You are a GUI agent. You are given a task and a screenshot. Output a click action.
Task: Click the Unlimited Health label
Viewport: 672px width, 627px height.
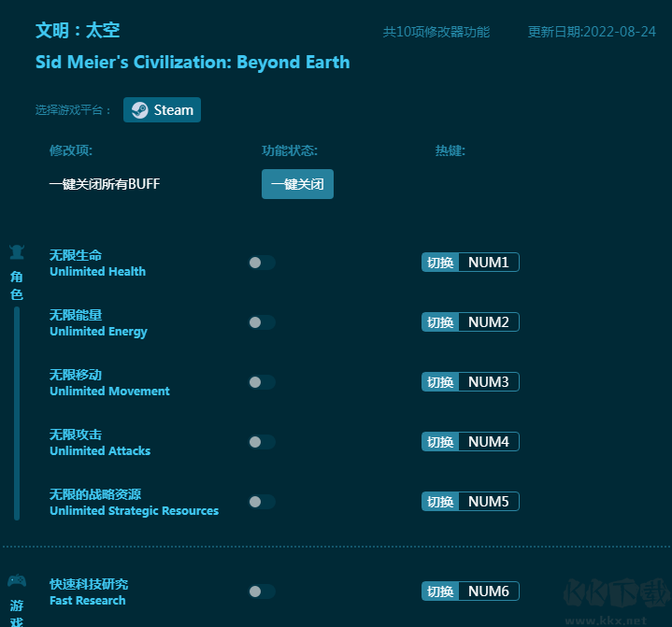(98, 272)
